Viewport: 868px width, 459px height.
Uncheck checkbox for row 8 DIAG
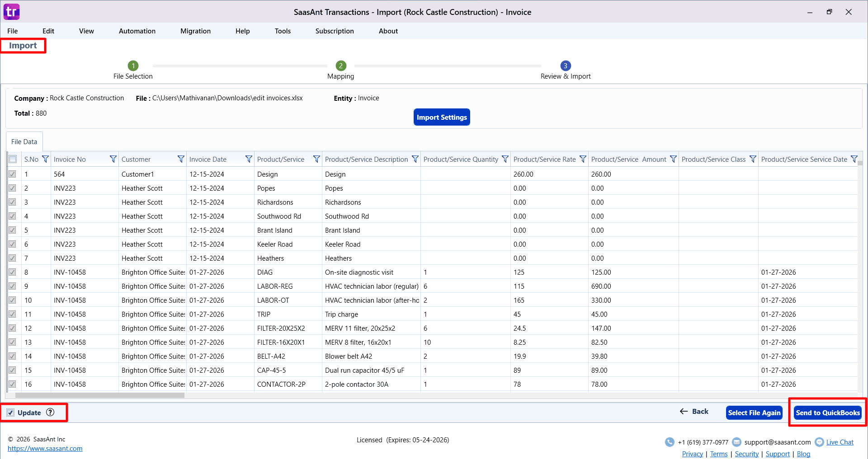point(12,272)
